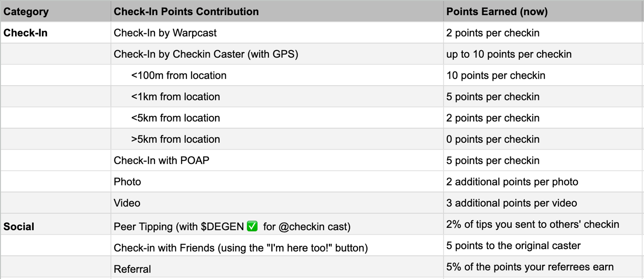The height and width of the screenshot is (279, 644).
Task: Select the Check-In Points Contribution header
Action: 186,12
